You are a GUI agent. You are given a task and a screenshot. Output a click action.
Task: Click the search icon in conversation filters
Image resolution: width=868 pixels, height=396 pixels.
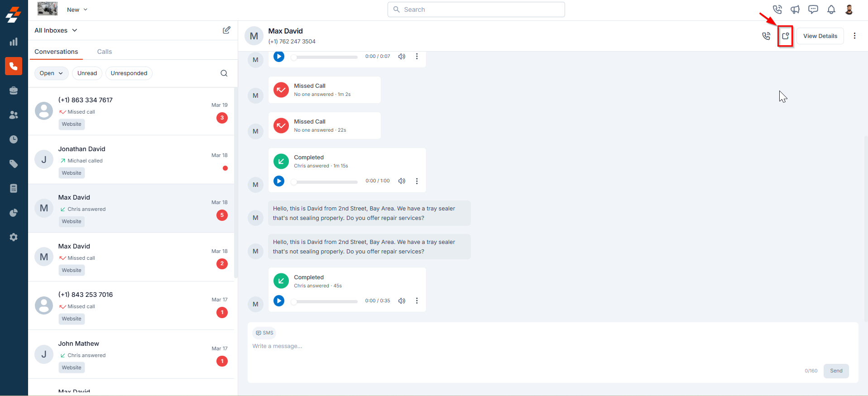coord(224,73)
